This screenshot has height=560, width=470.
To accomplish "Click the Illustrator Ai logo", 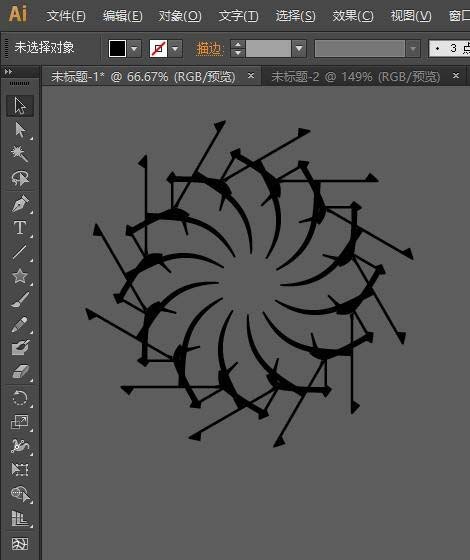I will pyautogui.click(x=17, y=14).
